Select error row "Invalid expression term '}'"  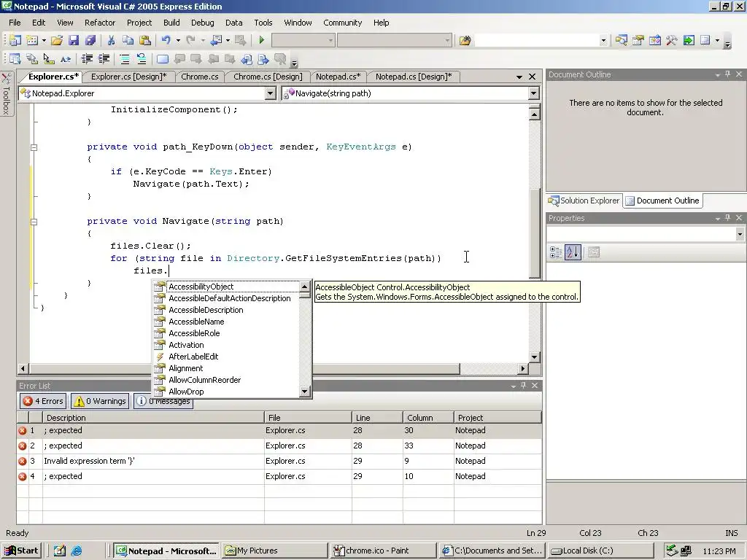tap(279, 461)
